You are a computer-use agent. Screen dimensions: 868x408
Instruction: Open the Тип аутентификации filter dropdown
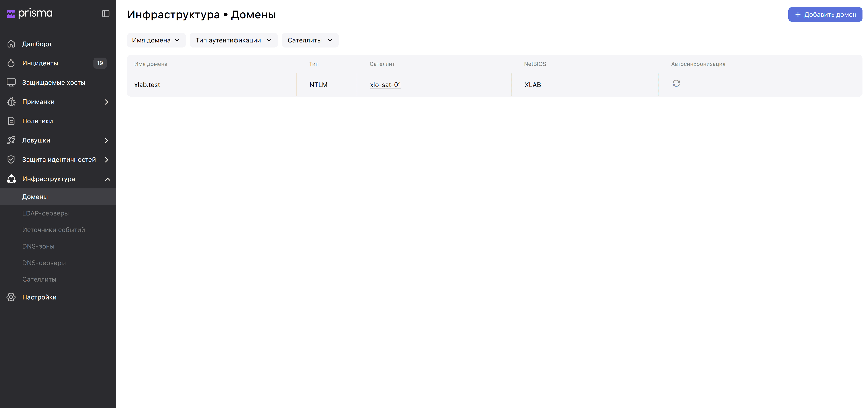click(x=233, y=40)
